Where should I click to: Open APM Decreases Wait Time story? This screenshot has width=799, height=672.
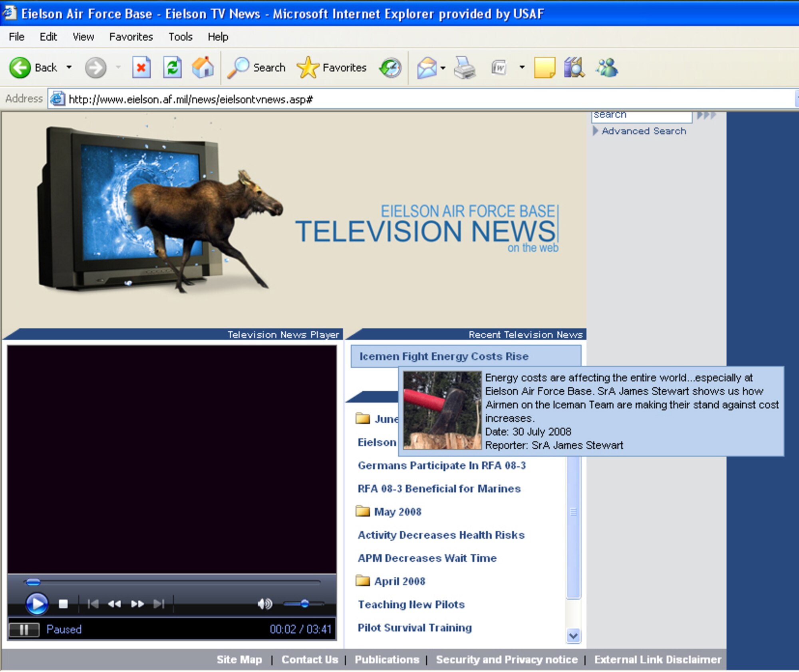427,558
